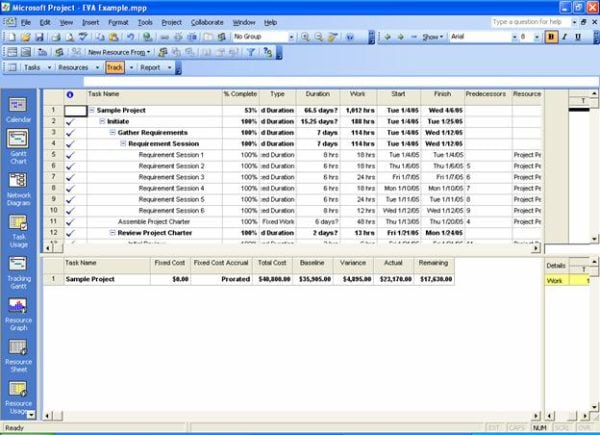Open the Arial font dropdown
The height and width of the screenshot is (435, 600).
514,37
